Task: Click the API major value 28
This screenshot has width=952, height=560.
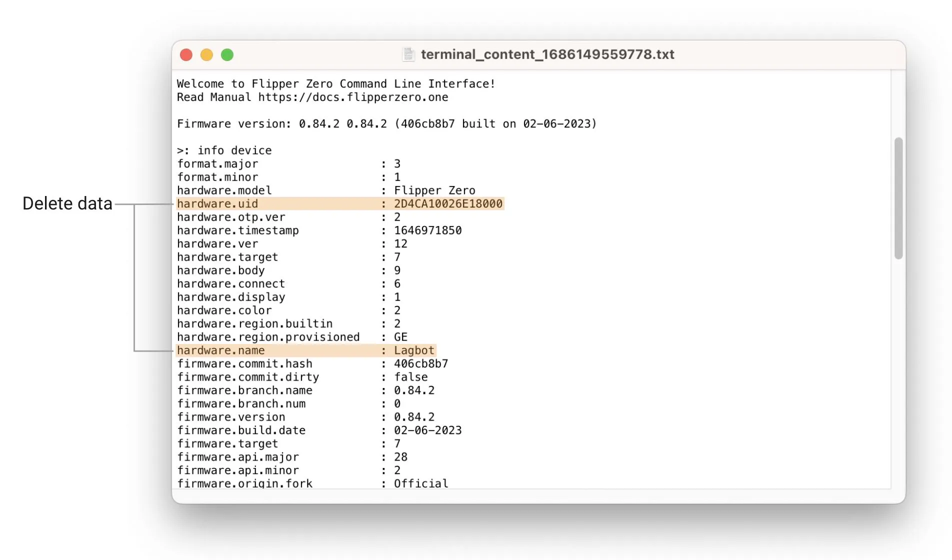Action: click(x=401, y=457)
